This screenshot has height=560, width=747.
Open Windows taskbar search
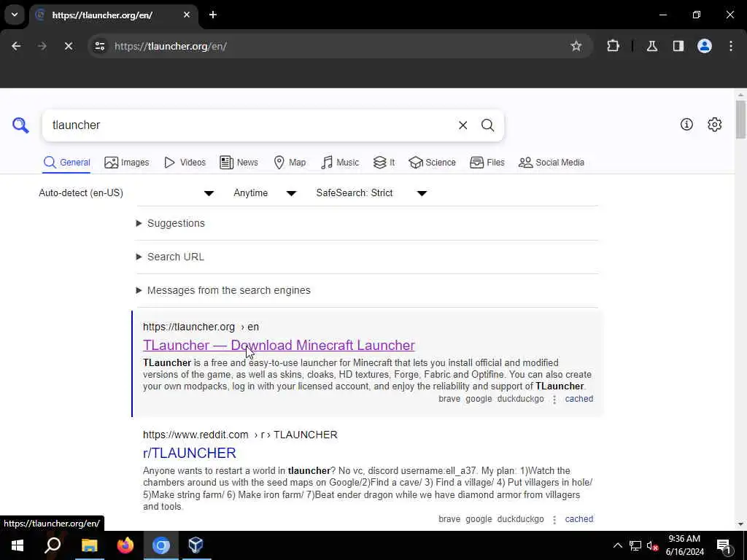(53, 545)
